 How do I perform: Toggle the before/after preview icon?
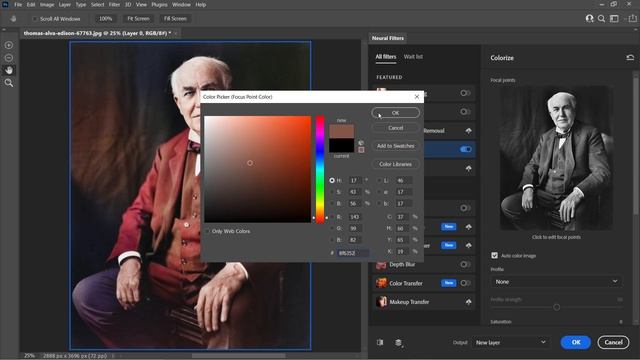[x=380, y=342]
